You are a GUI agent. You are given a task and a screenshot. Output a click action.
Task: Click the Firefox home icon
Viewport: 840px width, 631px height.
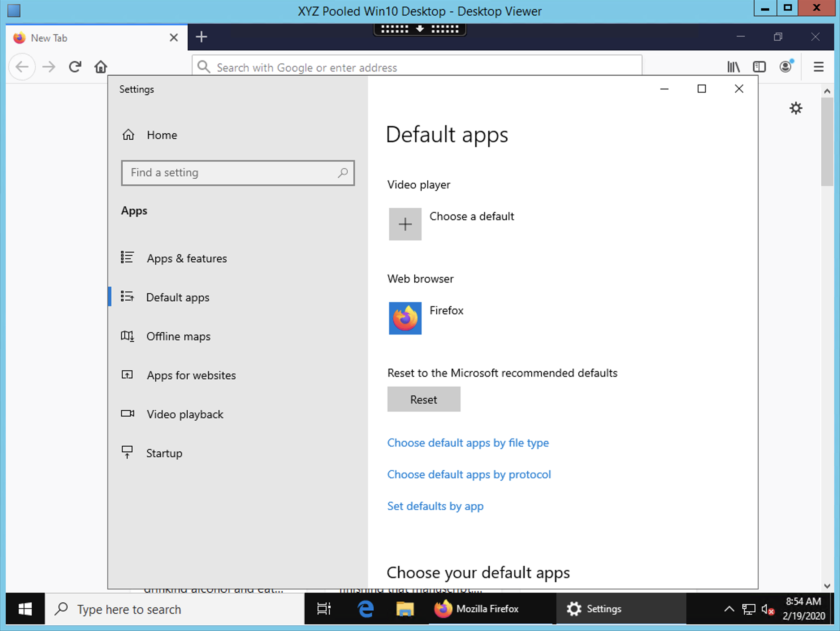pos(101,67)
